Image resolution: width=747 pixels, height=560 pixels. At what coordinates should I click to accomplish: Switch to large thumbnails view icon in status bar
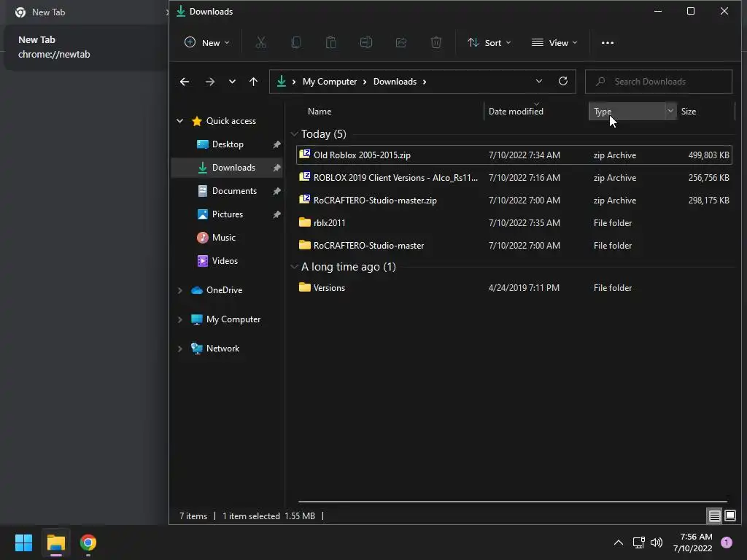tap(729, 516)
